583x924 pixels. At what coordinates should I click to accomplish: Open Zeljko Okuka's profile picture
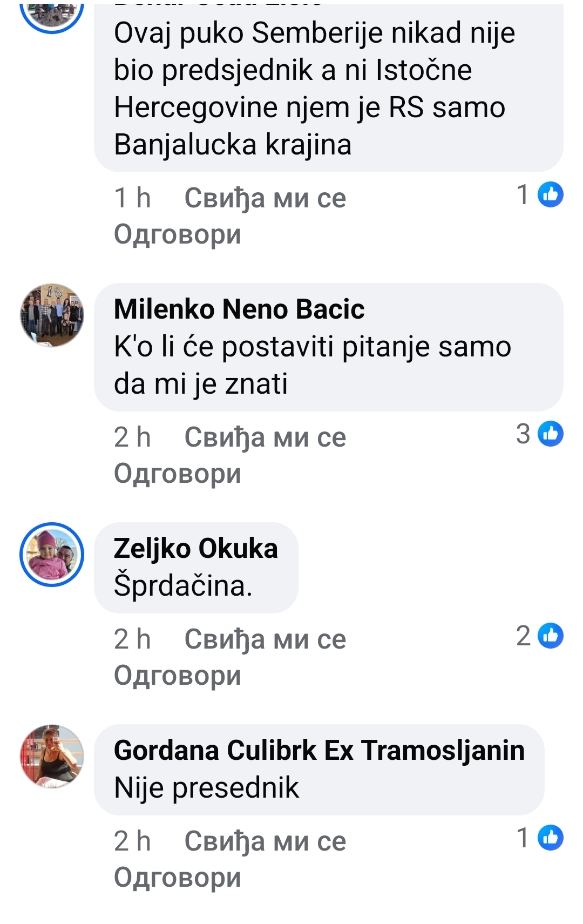[x=52, y=555]
